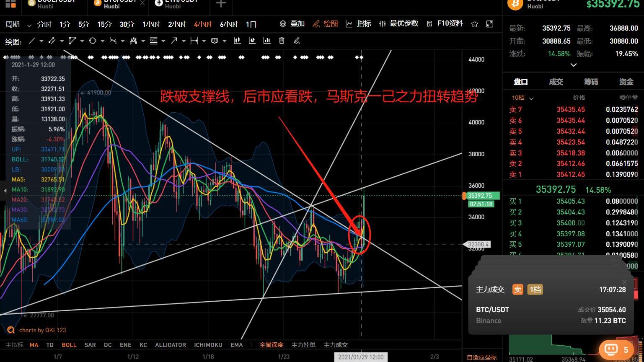Image resolution: width=644 pixels, height=362 pixels.
Task: Toggle the BOLL indicator
Action: point(69,345)
